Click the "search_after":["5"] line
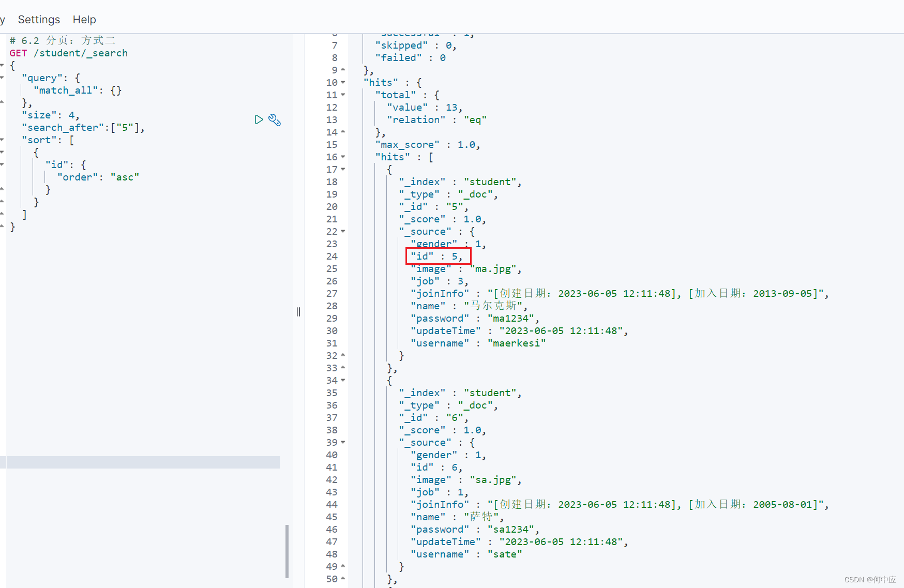Screen dimensions: 904x588 point(83,128)
